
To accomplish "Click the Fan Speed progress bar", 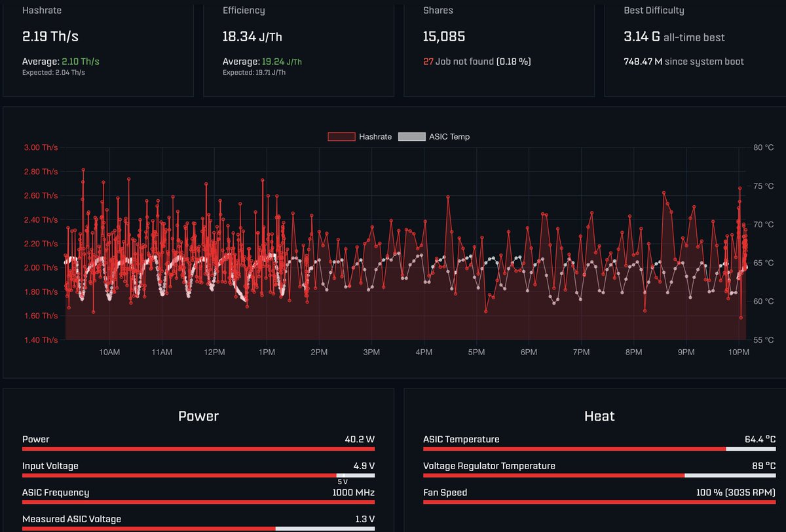I will 599,502.
